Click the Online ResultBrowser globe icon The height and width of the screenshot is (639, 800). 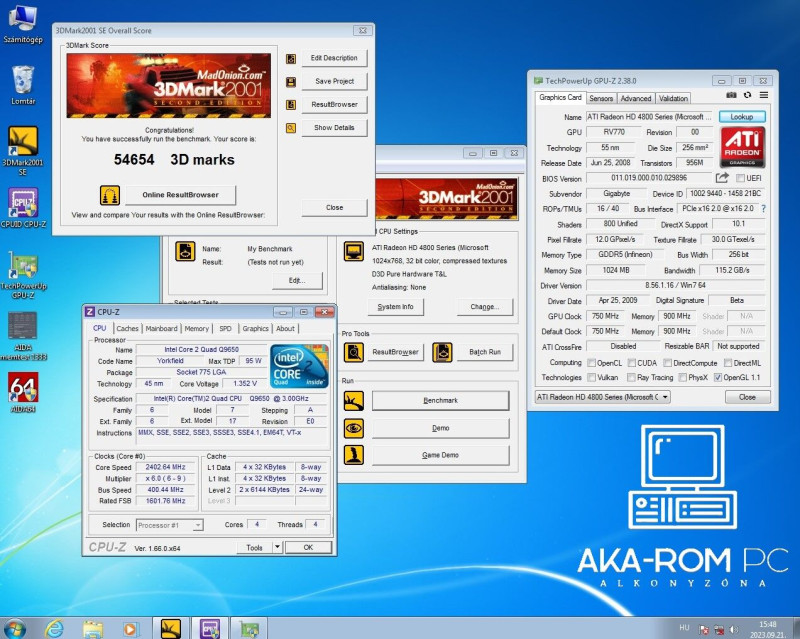(x=110, y=195)
